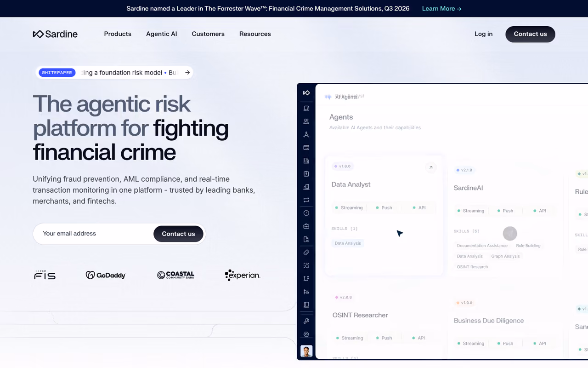The height and width of the screenshot is (368, 588).
Task: Click the OSINT Researcher card title
Action: (360, 315)
